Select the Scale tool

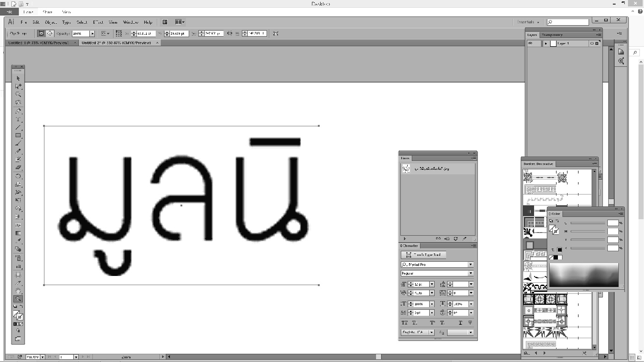[18, 184]
